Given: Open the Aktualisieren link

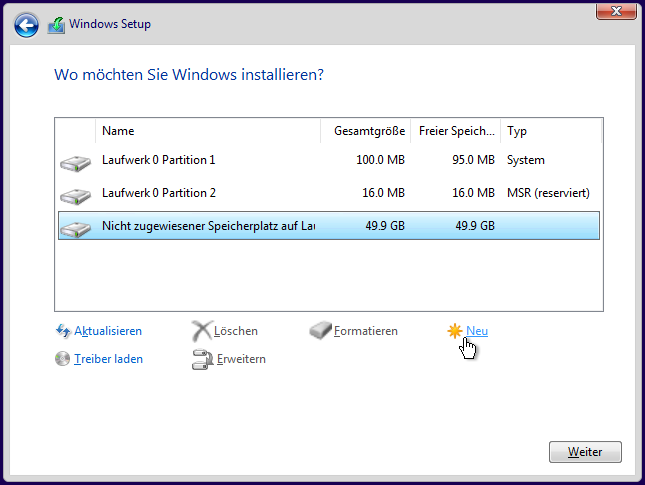Looking at the screenshot, I should 108,331.
